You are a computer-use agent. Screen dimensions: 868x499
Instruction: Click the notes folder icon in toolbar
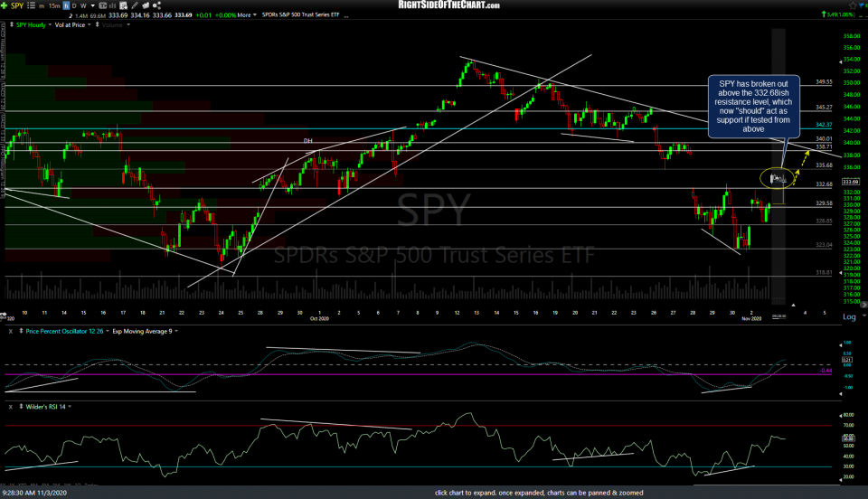coord(146,5)
